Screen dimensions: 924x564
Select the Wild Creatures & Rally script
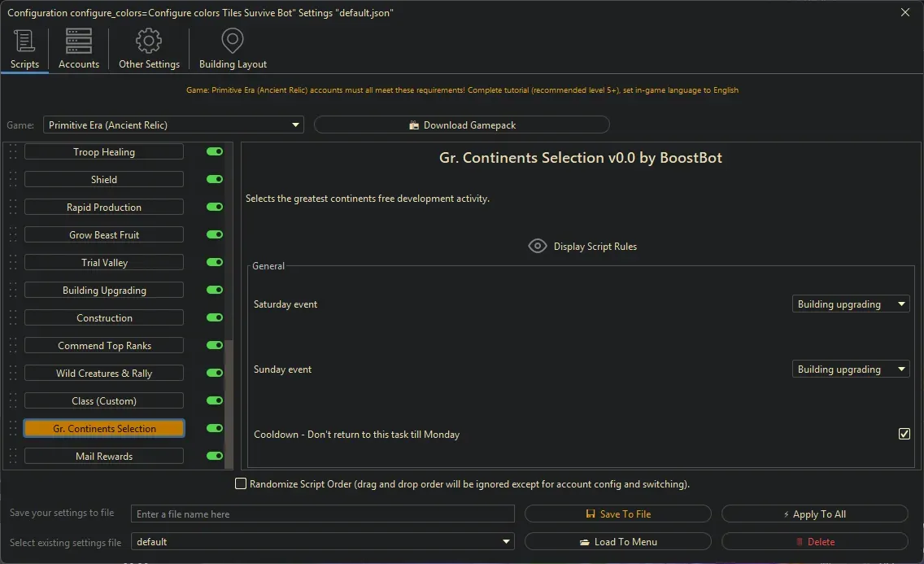[104, 374]
